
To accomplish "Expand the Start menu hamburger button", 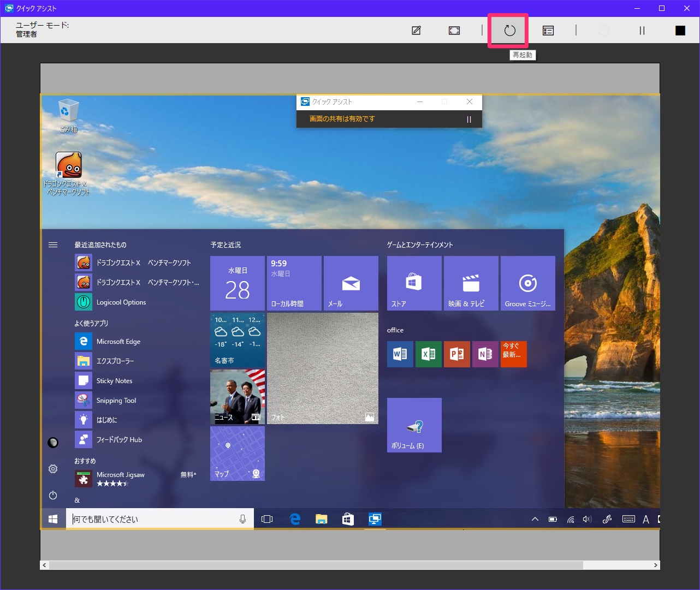I will [x=53, y=245].
